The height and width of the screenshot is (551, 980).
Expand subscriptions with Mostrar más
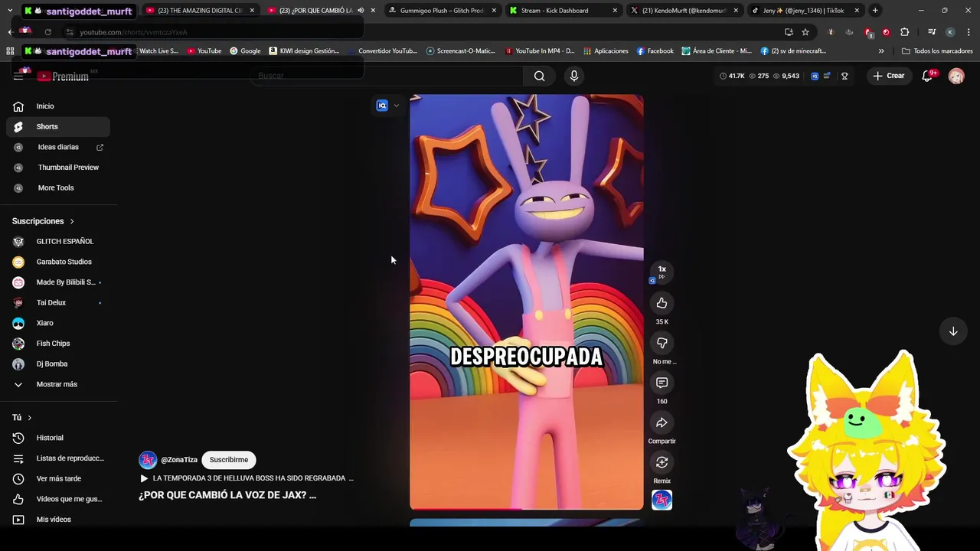pyautogui.click(x=55, y=384)
